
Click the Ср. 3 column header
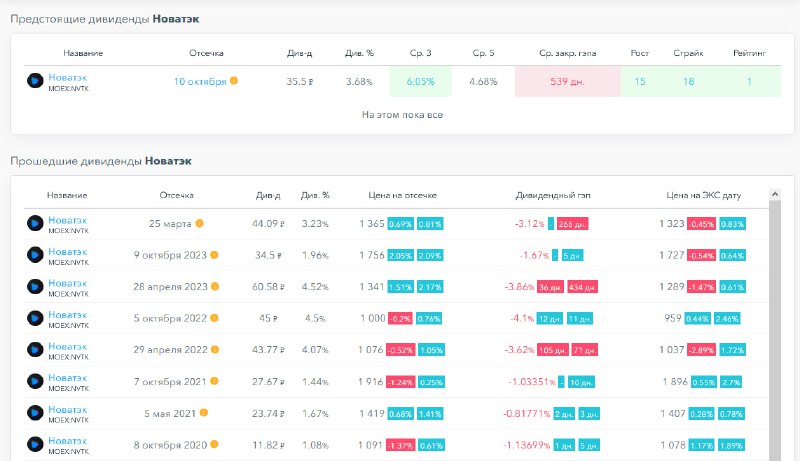point(420,53)
